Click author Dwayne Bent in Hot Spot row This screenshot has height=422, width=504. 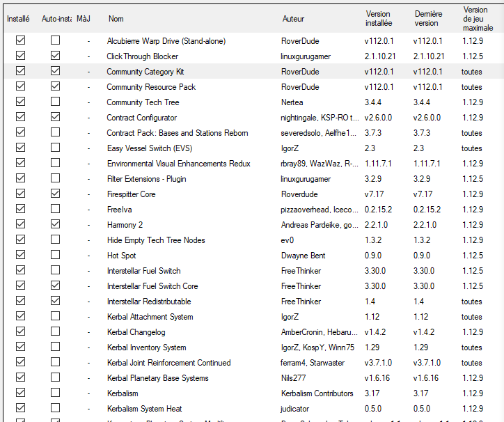coord(303,256)
